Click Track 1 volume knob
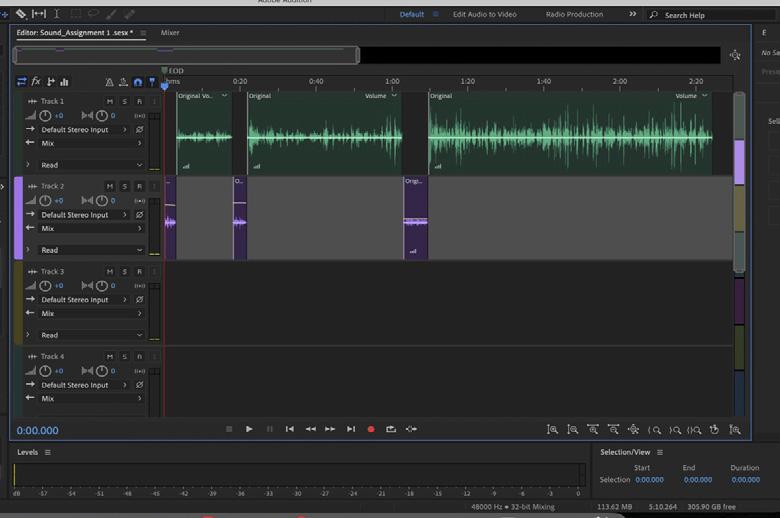This screenshot has width=780, height=518. click(45, 116)
